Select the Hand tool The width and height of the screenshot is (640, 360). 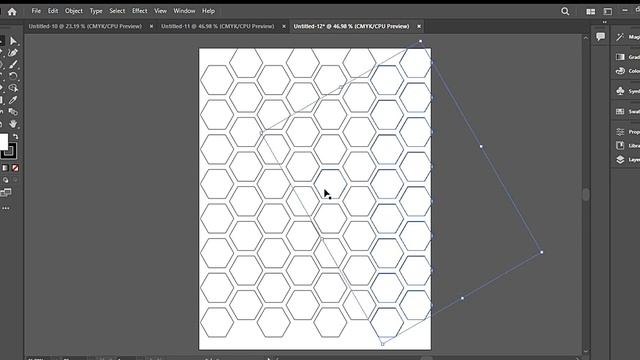click(x=13, y=124)
